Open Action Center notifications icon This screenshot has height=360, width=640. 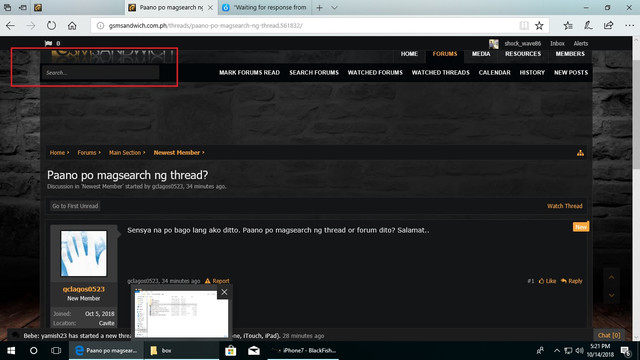[625, 351]
